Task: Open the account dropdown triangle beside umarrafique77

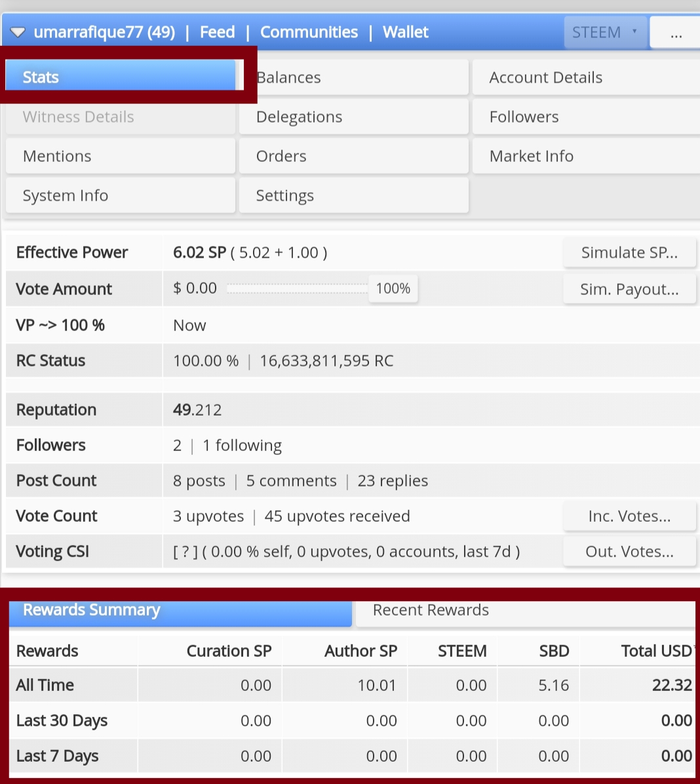Action: coord(18,33)
